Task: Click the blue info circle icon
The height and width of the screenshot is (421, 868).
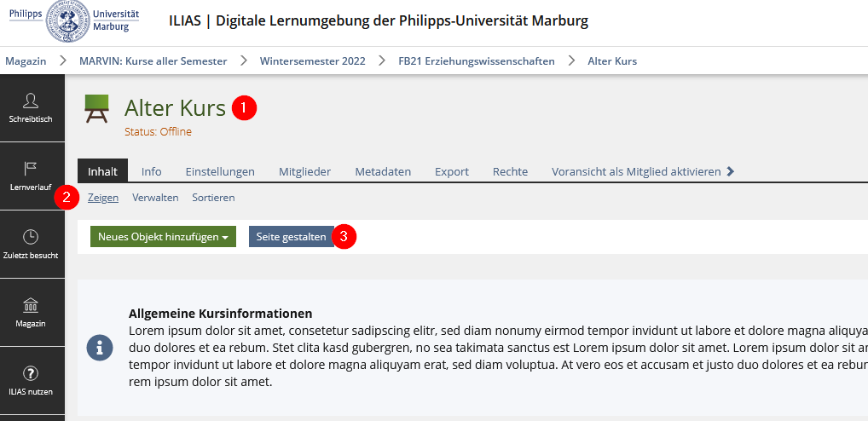Action: 100,347
